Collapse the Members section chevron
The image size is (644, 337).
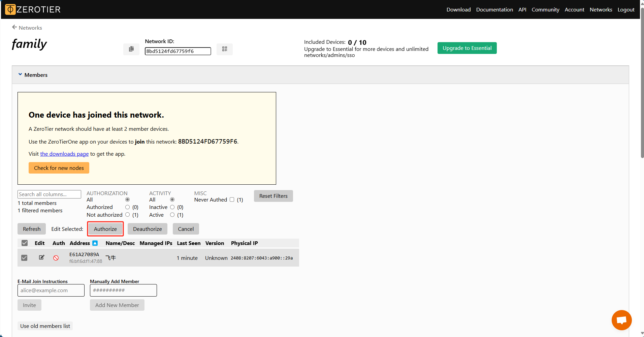[x=20, y=74]
